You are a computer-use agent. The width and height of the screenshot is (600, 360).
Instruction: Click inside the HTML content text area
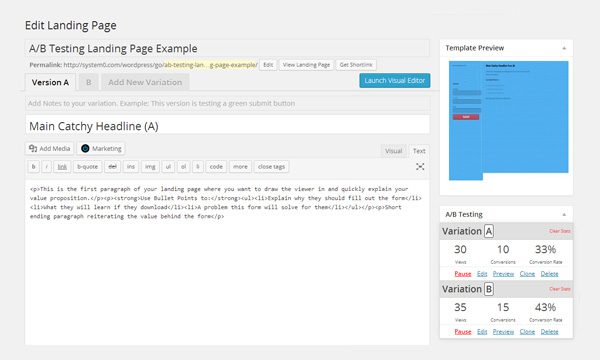(227, 262)
